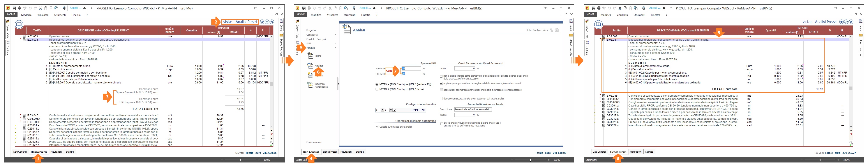Toggle checkbox in Configurazione Quantità row
This screenshot has height=166, width=868.
coord(395,110)
